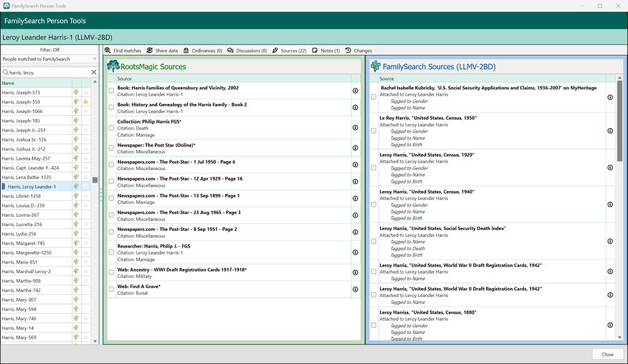The width and height of the screenshot is (628, 364).
Task: Open info for History and Genealogy Book 2 source
Action: (x=355, y=107)
